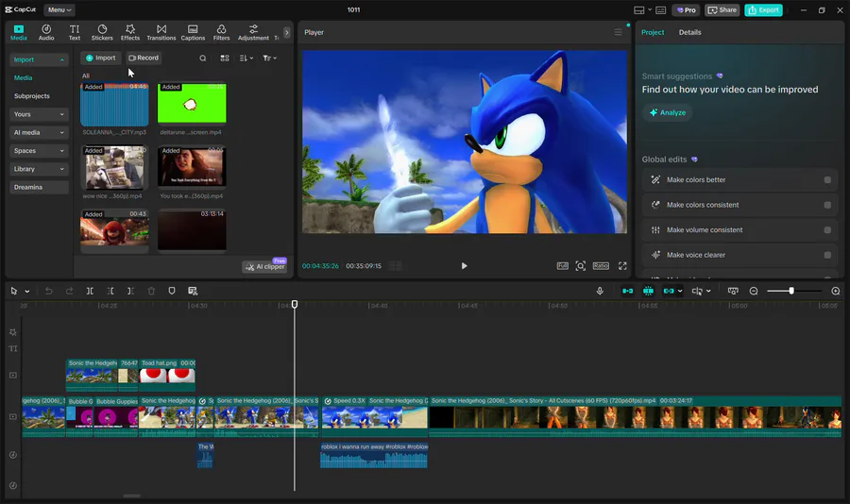The width and height of the screenshot is (850, 504).
Task: Switch media list to grid view icon
Action: 225,59
